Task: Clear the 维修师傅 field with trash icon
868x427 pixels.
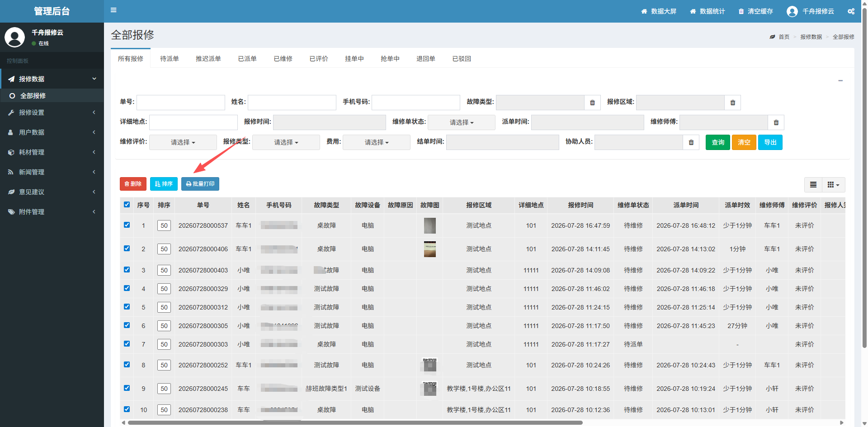Action: (776, 122)
